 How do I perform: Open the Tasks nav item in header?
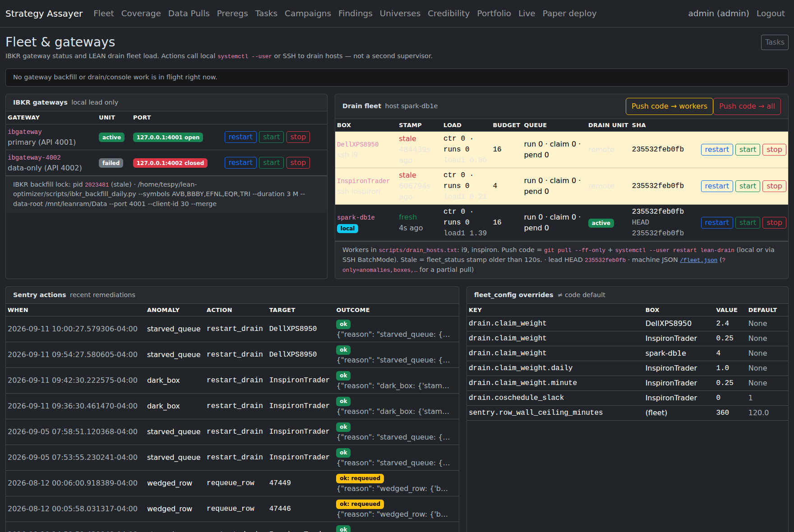[266, 14]
